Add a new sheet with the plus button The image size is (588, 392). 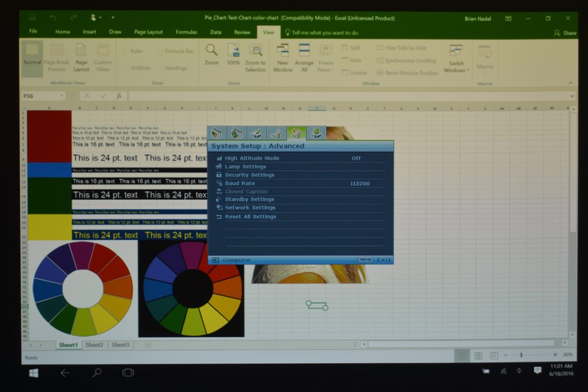tap(148, 345)
